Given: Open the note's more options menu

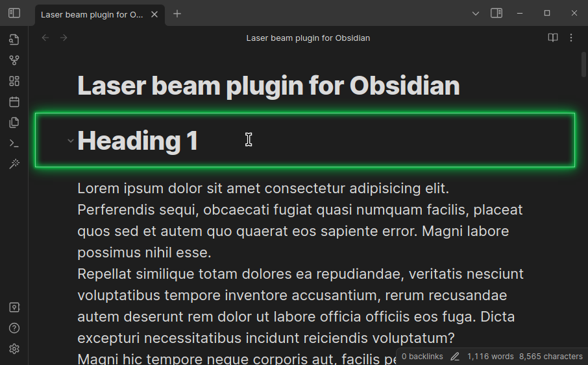Looking at the screenshot, I should [x=571, y=38].
